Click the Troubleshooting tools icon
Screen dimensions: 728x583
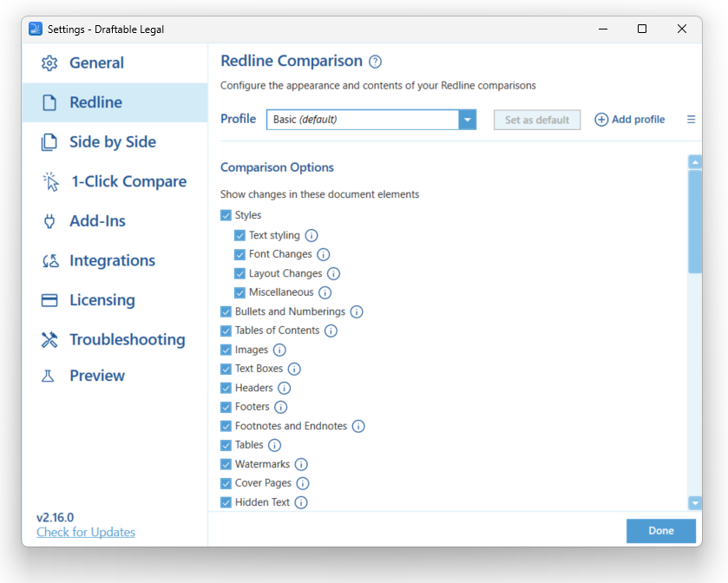click(x=49, y=340)
